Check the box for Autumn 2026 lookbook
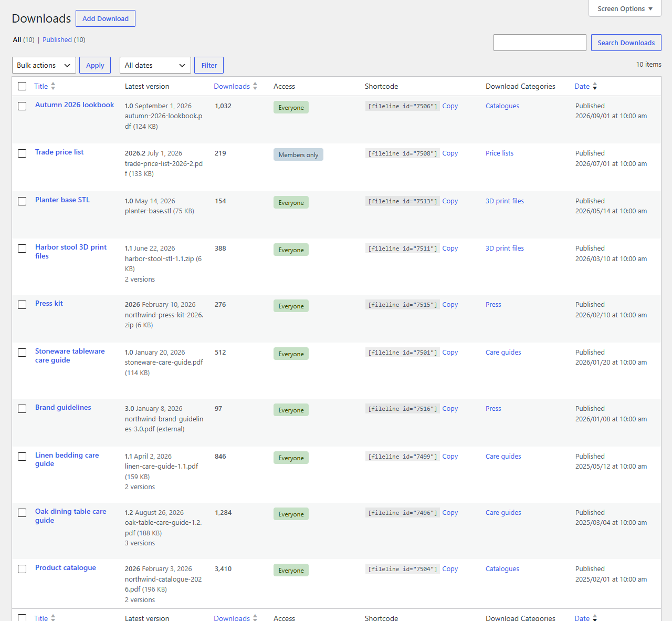 [22, 106]
